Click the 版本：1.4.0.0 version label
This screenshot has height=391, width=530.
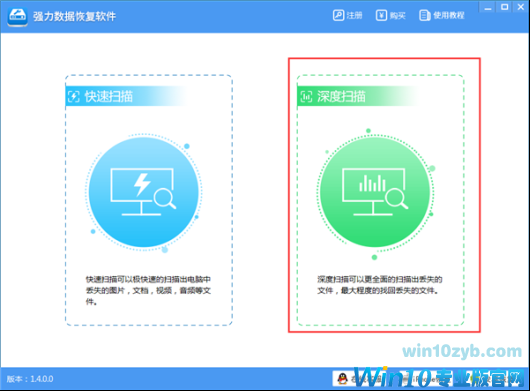pyautogui.click(x=30, y=379)
